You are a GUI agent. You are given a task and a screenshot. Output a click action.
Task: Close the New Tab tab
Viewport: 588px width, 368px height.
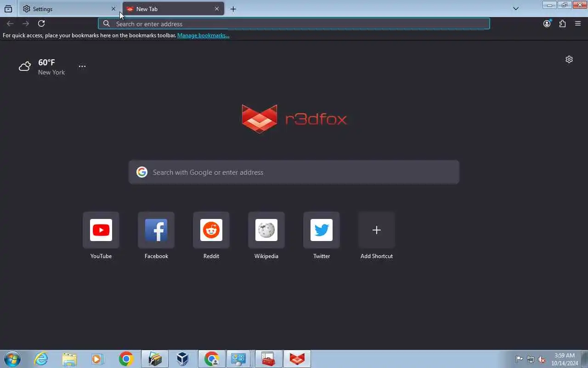[217, 9]
